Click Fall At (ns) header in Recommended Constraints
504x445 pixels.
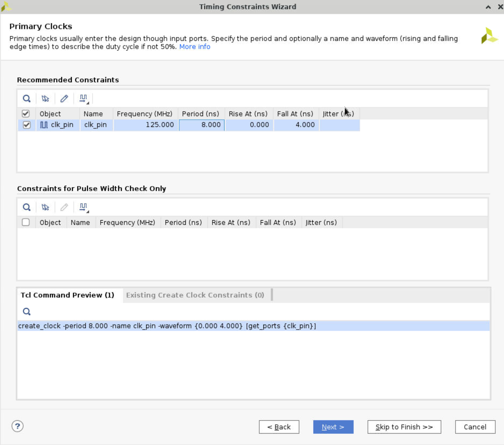(x=296, y=114)
